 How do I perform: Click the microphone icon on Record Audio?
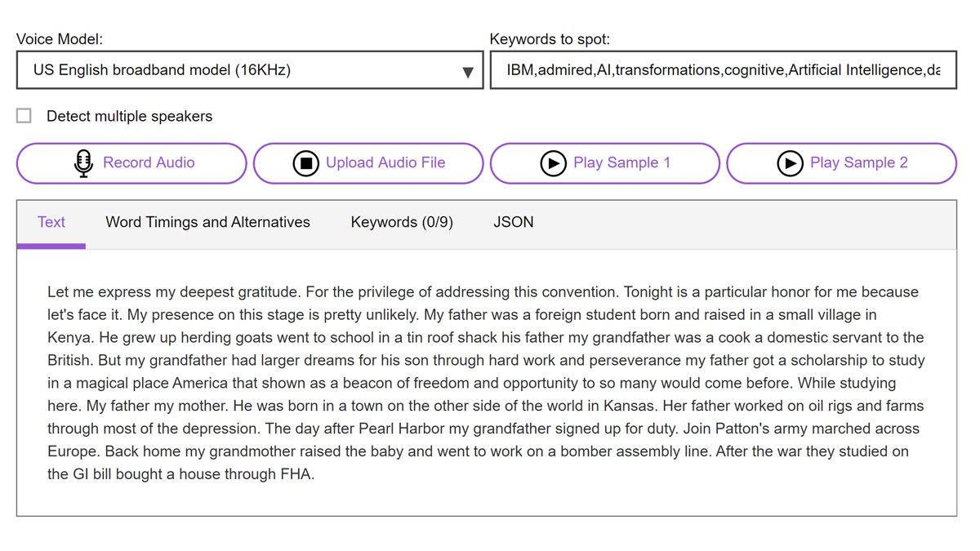coord(82,162)
